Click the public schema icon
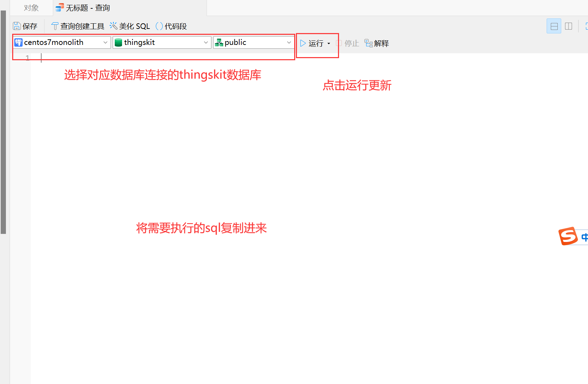The height and width of the screenshot is (384, 588). tap(219, 42)
